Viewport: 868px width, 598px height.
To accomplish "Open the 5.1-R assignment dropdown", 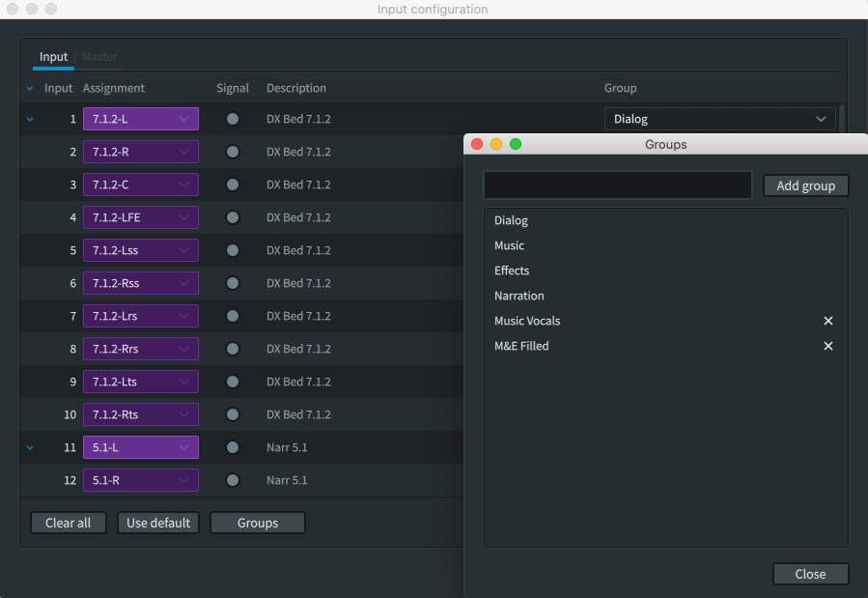I will click(141, 480).
